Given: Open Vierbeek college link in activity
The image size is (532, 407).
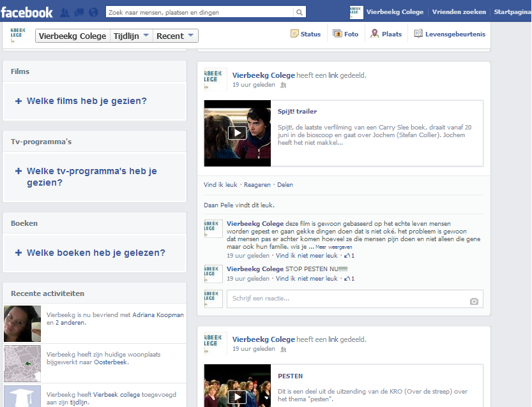Looking at the screenshot, I should tap(116, 394).
